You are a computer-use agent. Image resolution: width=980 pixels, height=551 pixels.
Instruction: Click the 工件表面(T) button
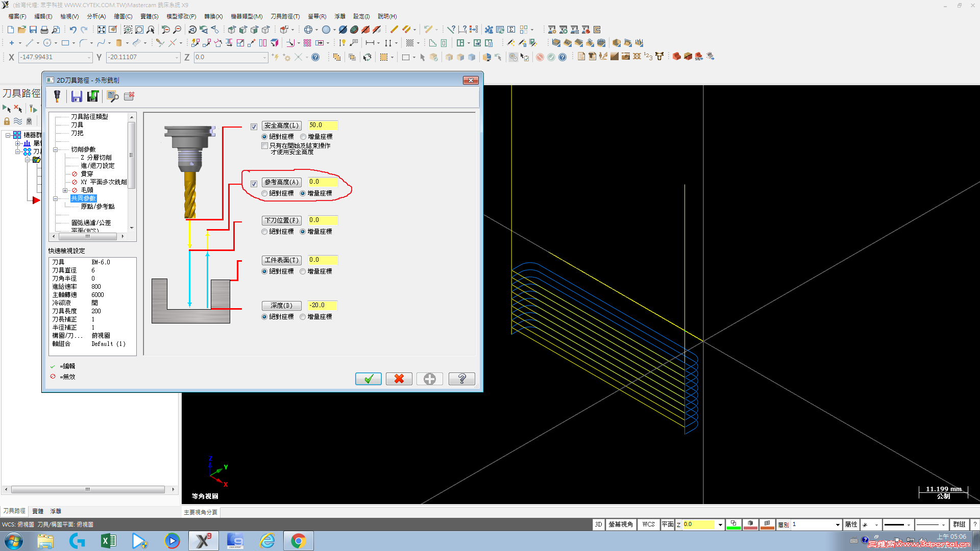[x=281, y=260]
